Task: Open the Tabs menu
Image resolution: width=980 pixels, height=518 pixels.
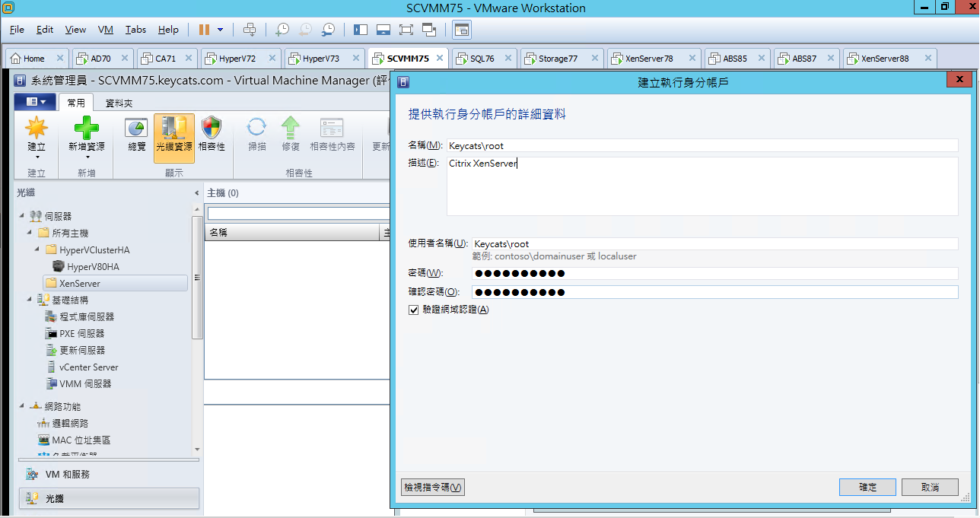Action: point(136,30)
